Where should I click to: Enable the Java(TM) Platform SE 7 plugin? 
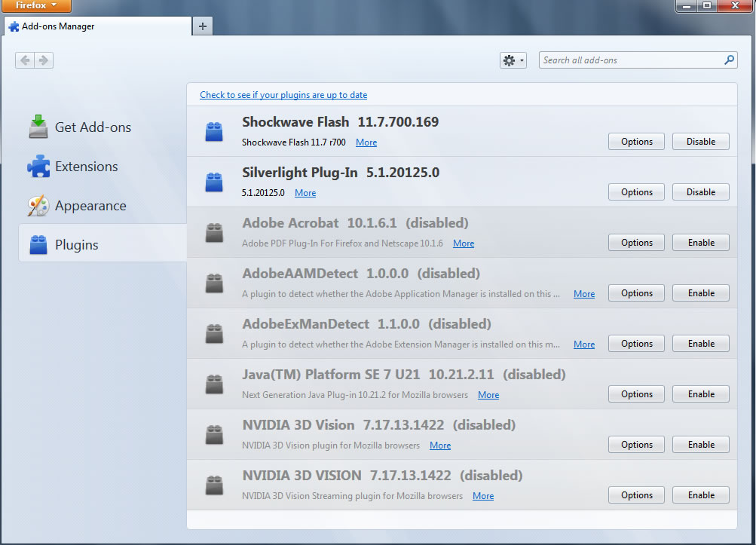(x=700, y=394)
